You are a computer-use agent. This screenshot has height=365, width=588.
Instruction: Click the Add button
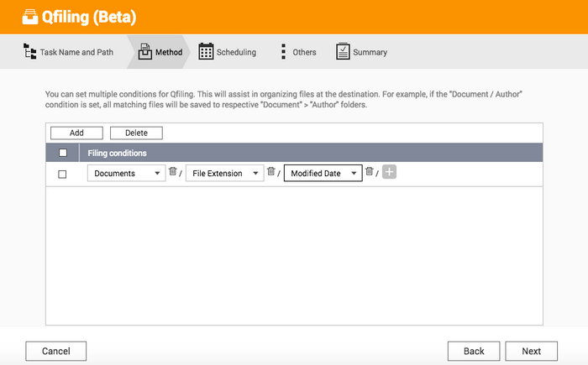pyautogui.click(x=76, y=133)
